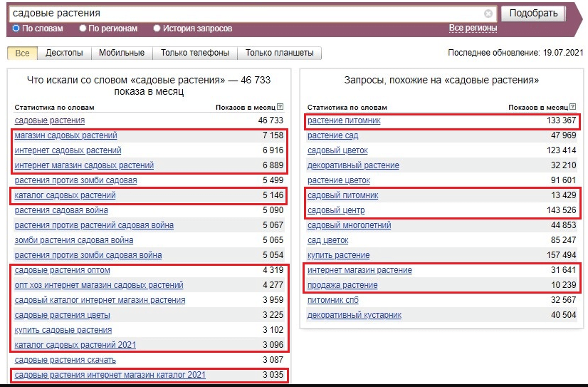The image size is (588, 387).
Task: Open 'садовый многолетний' similar query
Action: (x=349, y=225)
